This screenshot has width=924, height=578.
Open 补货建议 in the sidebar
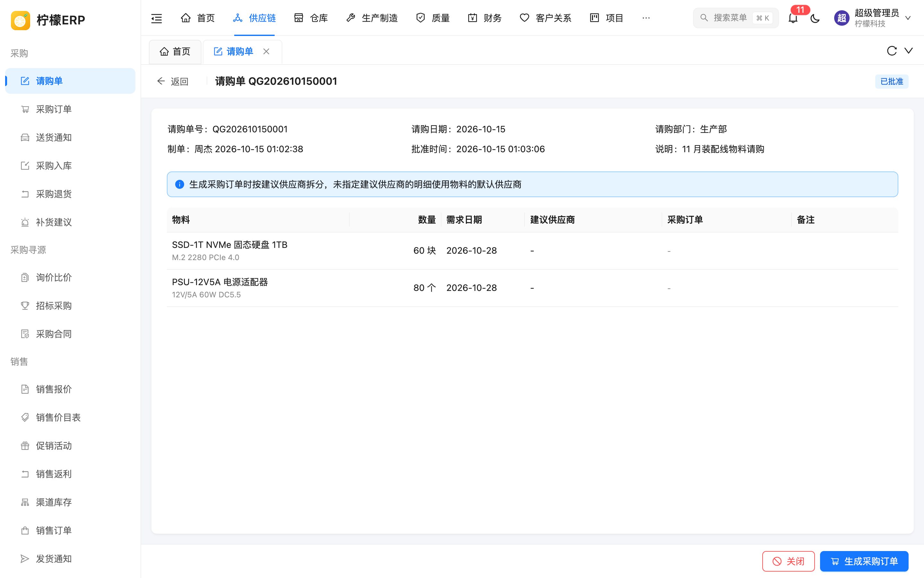tap(70, 223)
